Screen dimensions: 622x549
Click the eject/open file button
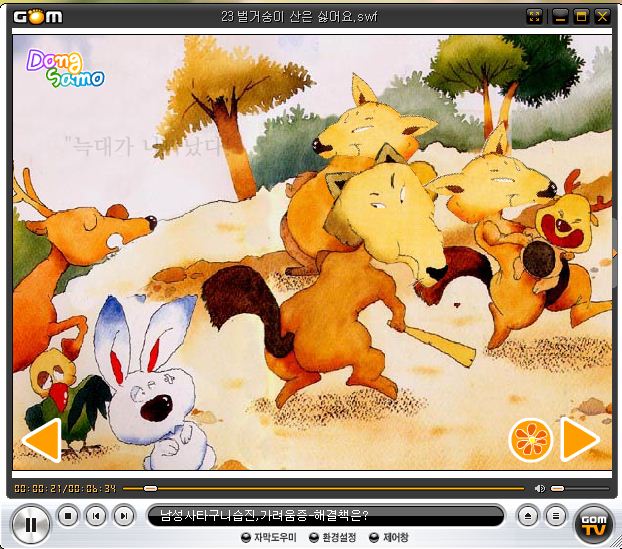pyautogui.click(x=529, y=516)
